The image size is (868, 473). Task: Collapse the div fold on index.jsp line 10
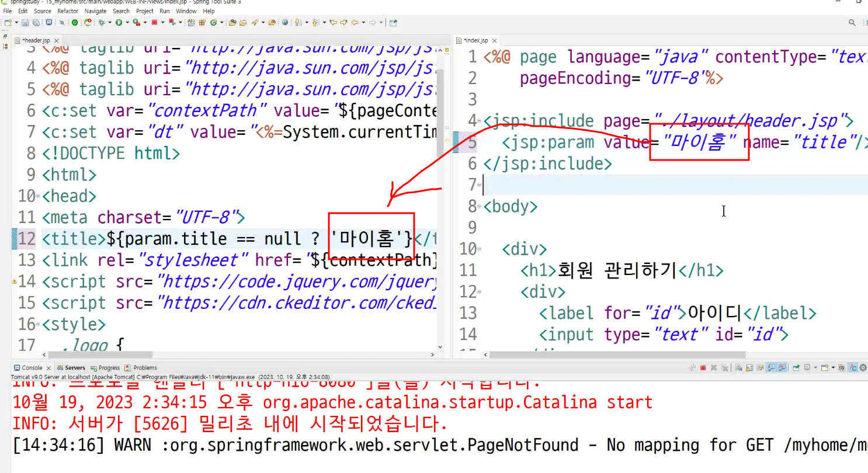(x=480, y=250)
